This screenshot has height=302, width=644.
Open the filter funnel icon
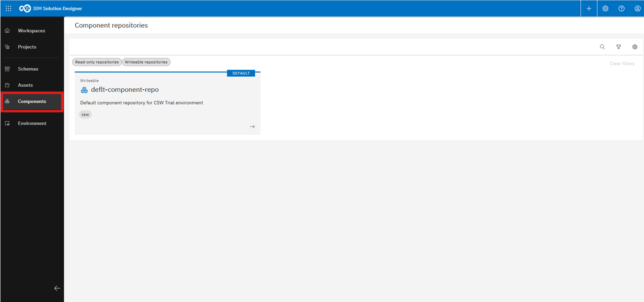pos(618,47)
